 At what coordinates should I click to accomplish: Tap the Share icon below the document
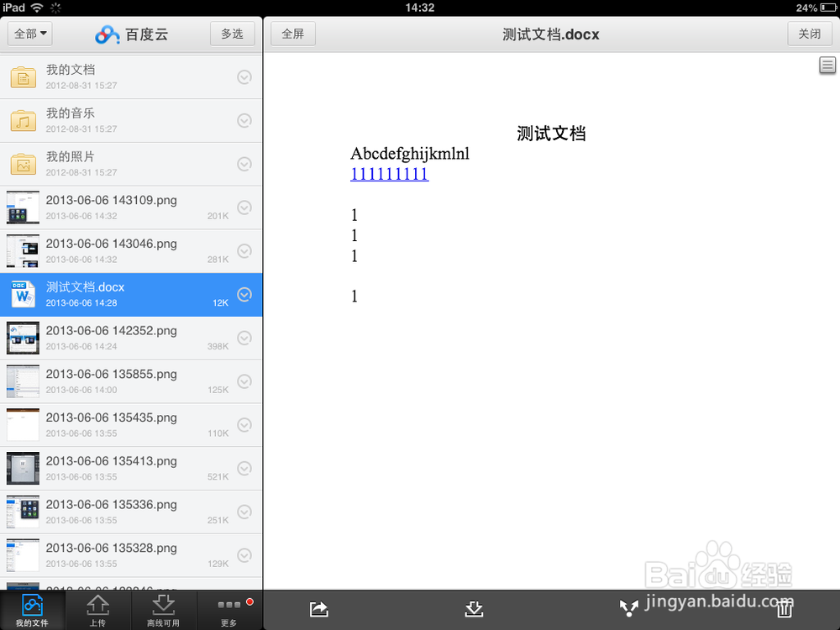tap(318, 609)
